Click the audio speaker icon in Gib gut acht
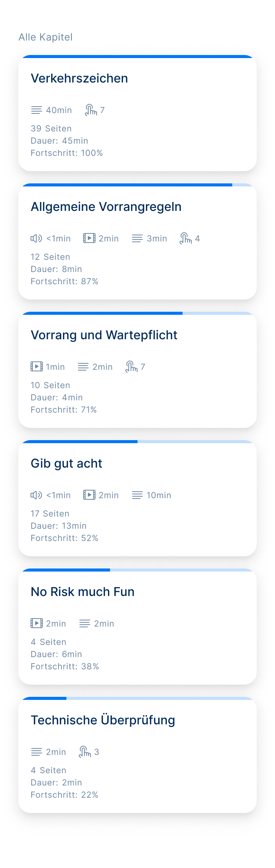The image size is (275, 868). [x=36, y=495]
